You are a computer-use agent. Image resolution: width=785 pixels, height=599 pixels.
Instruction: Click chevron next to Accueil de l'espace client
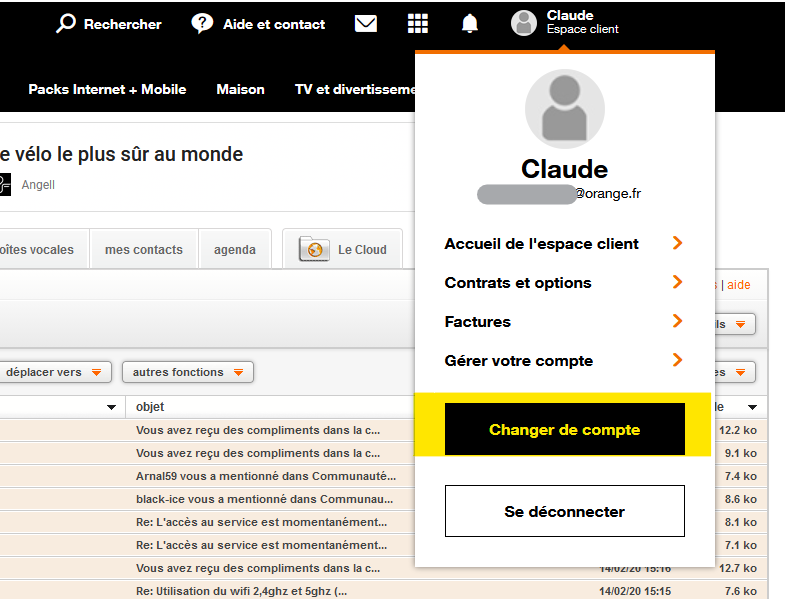click(677, 243)
